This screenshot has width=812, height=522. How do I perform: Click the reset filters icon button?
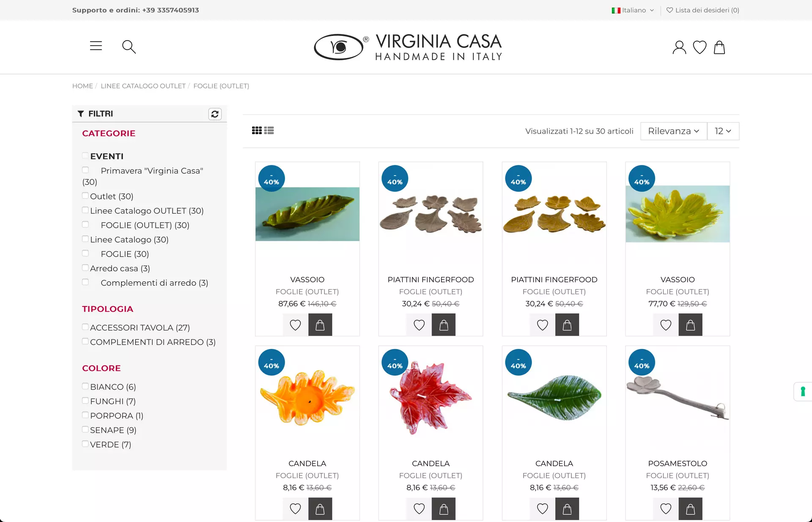click(215, 114)
